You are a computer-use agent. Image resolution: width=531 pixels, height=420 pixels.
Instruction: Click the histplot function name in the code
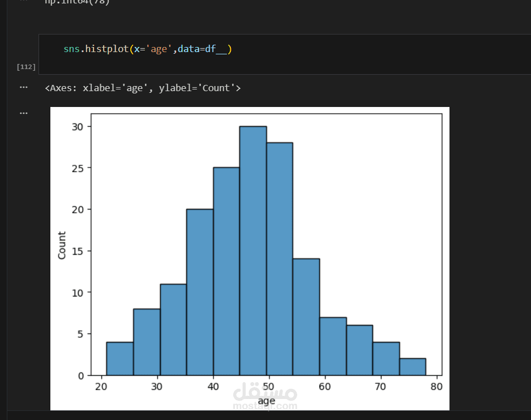click(x=106, y=49)
